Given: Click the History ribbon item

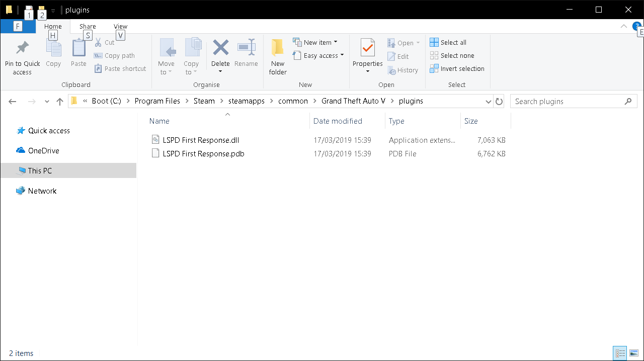Looking at the screenshot, I should [403, 70].
